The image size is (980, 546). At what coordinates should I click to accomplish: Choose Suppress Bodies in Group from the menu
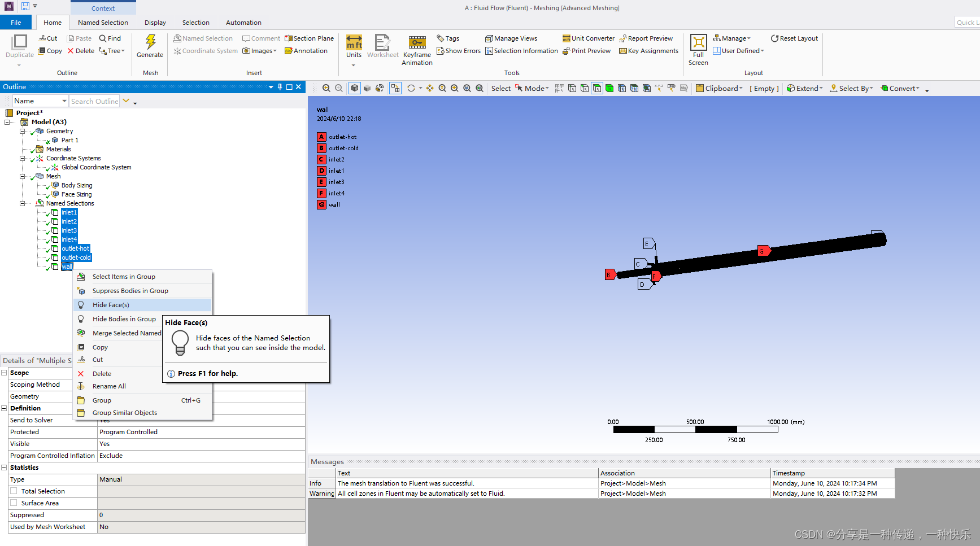pos(130,290)
